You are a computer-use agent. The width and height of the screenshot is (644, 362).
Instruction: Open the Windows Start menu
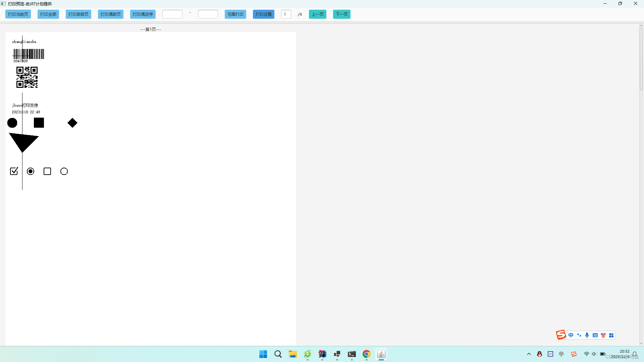tap(263, 354)
